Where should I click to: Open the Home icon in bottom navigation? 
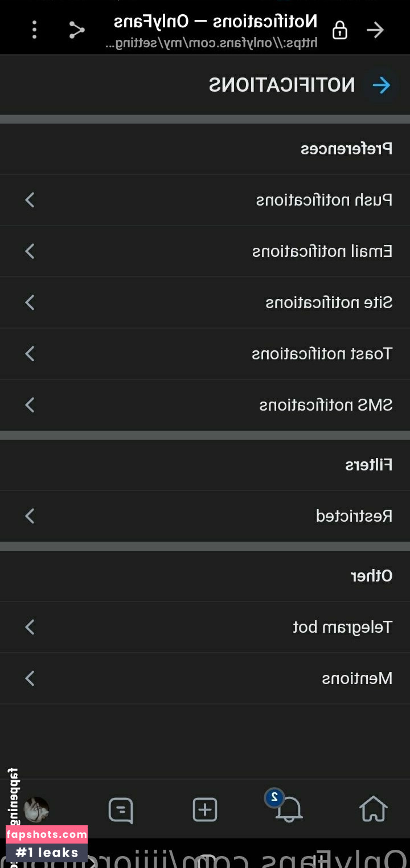(373, 809)
